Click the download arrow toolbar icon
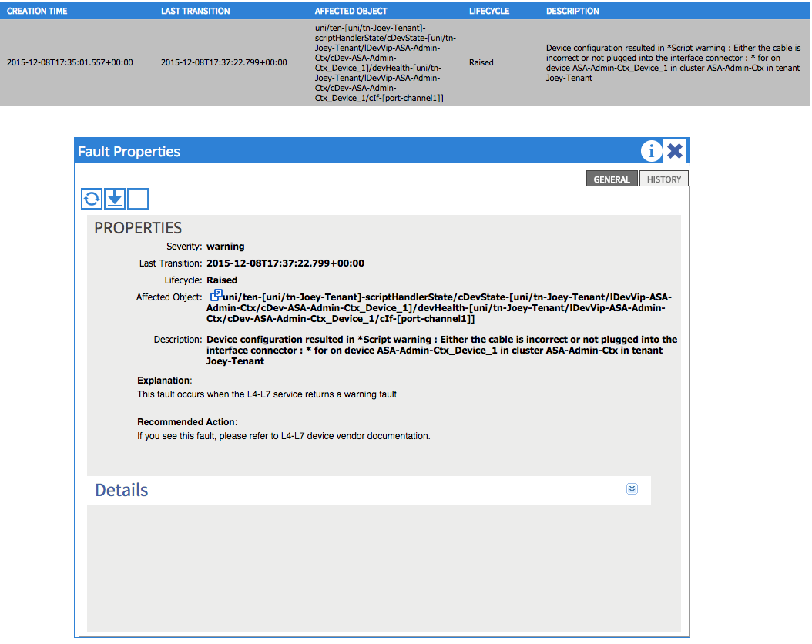Screen dimensions: 812x644 114,198
